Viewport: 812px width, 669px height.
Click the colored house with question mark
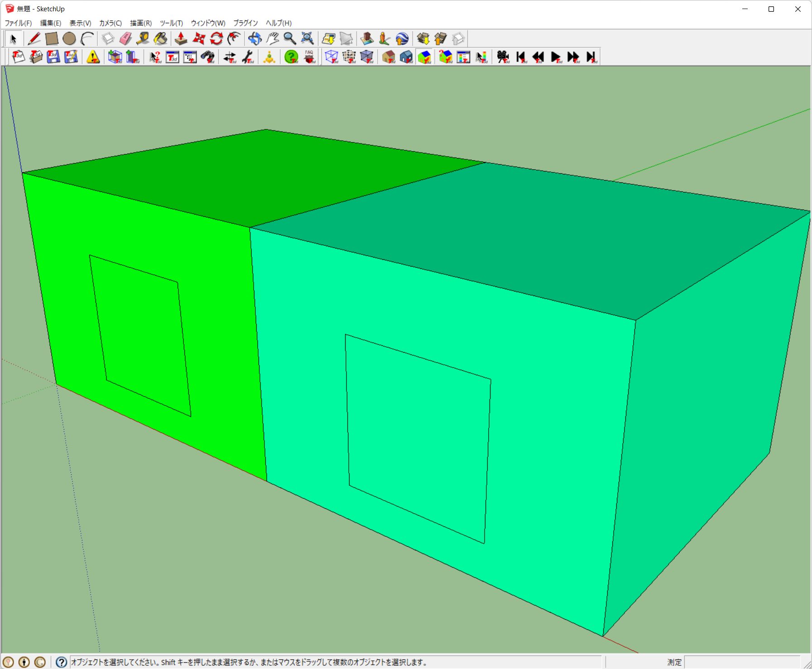point(446,57)
